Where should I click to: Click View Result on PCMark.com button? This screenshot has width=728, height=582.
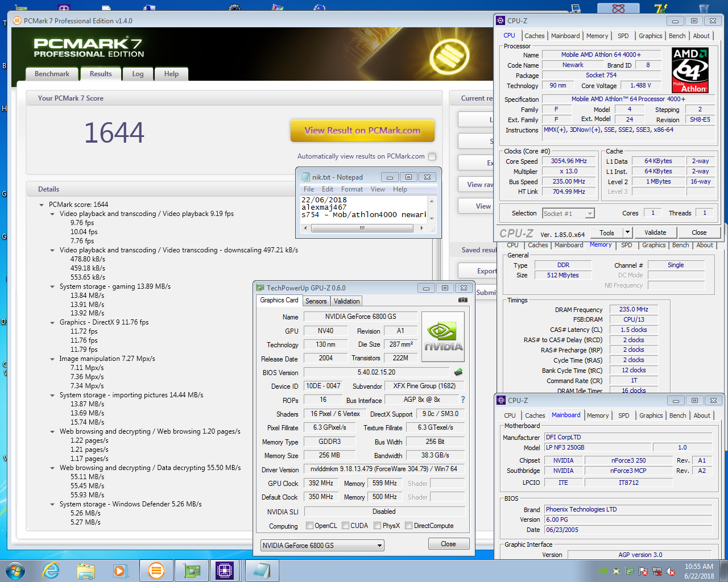(362, 130)
